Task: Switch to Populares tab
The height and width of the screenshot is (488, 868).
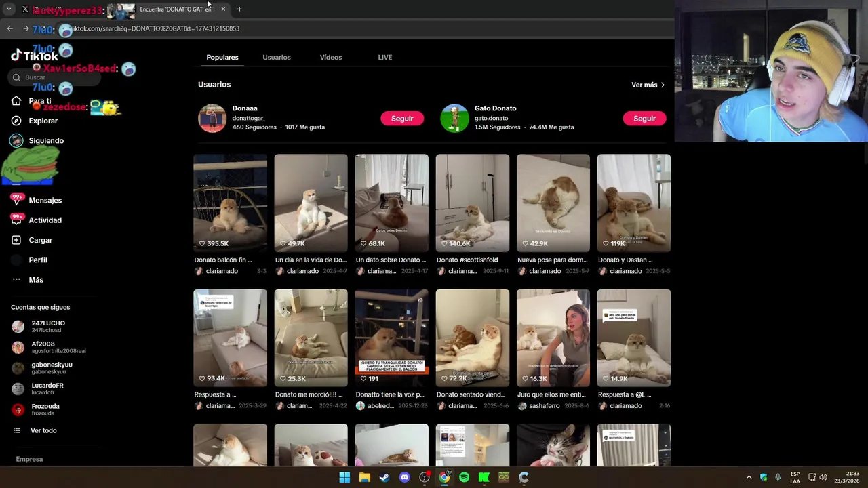Action: pyautogui.click(x=222, y=58)
